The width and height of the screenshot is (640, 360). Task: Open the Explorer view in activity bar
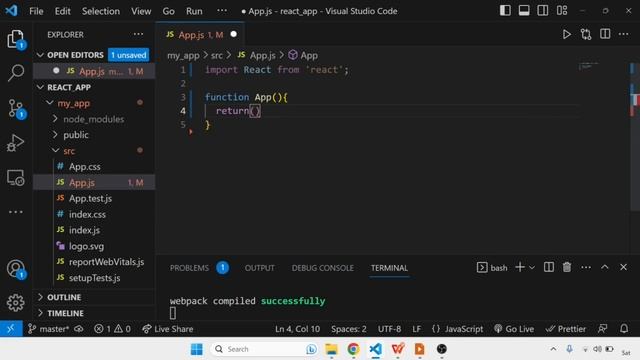(x=16, y=40)
